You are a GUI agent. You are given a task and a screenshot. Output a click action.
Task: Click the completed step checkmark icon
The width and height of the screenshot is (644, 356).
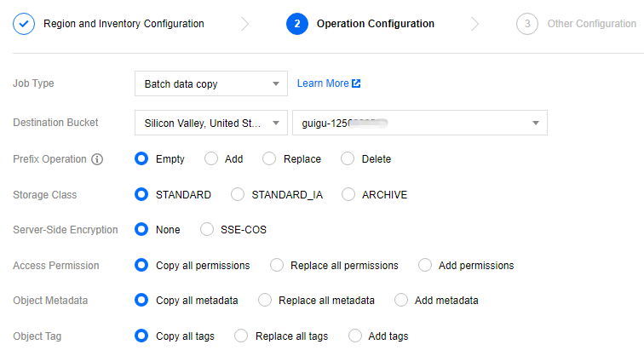tap(24, 24)
